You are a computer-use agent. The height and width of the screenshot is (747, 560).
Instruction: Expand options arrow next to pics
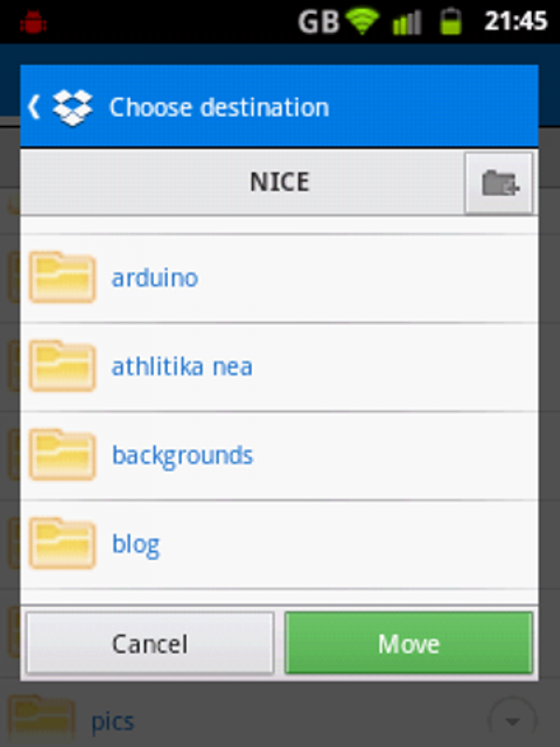click(x=512, y=721)
